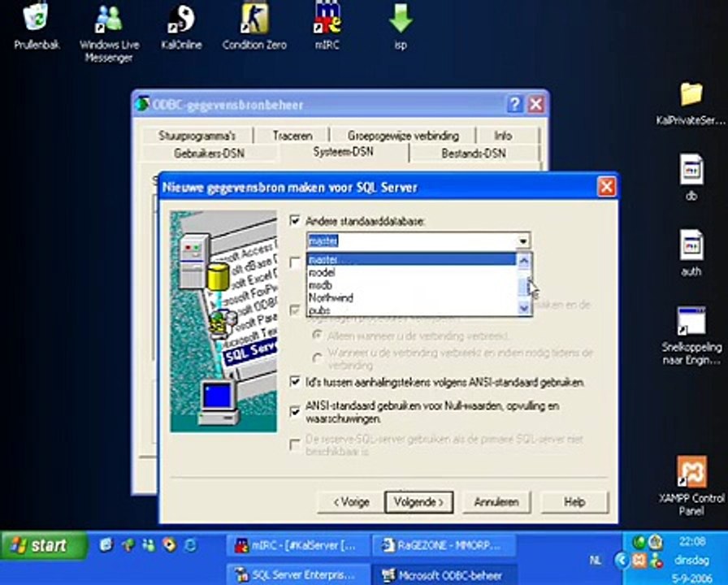728x585 pixels.
Task: Click database list scroll up arrow
Action: 524,261
